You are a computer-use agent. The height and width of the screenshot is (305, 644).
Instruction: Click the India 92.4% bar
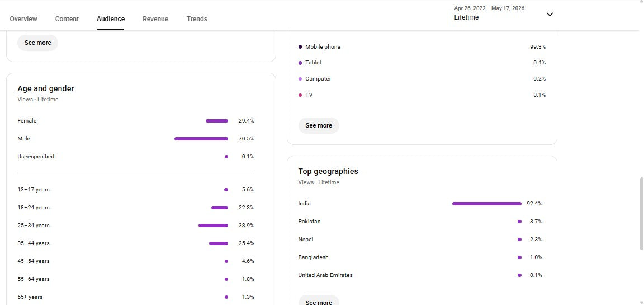[x=487, y=204]
